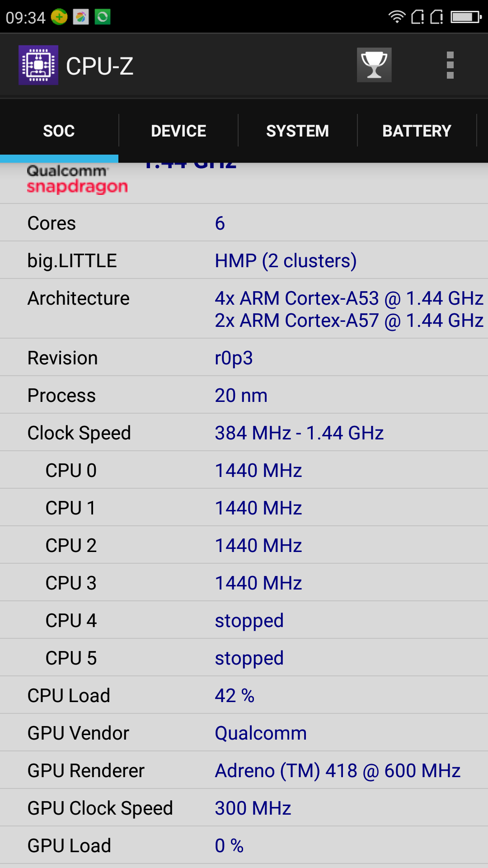Tap the Wi-Fi status bar icon
Viewport: 488px width, 868px height.
click(397, 17)
